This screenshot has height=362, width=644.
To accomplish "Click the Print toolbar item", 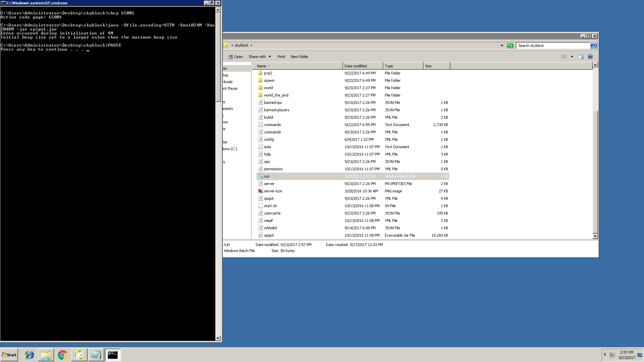I will point(281,57).
